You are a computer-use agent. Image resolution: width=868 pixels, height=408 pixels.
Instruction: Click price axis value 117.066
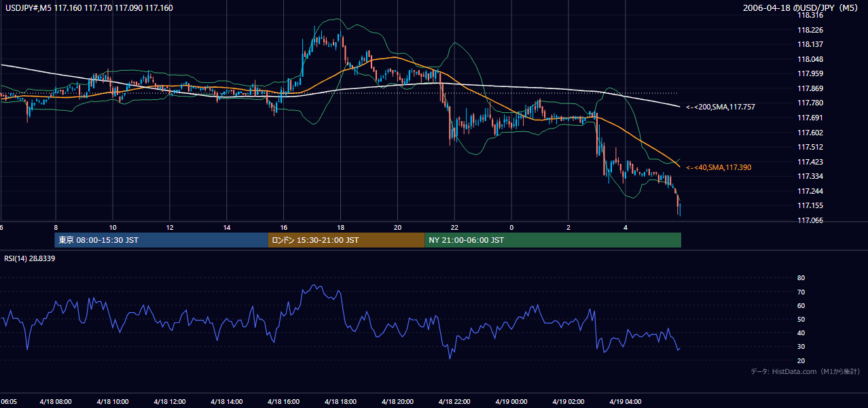coord(810,220)
